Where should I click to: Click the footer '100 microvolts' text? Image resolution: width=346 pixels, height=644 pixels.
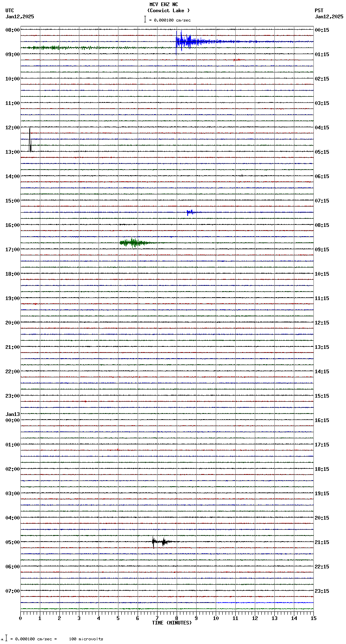point(86,639)
